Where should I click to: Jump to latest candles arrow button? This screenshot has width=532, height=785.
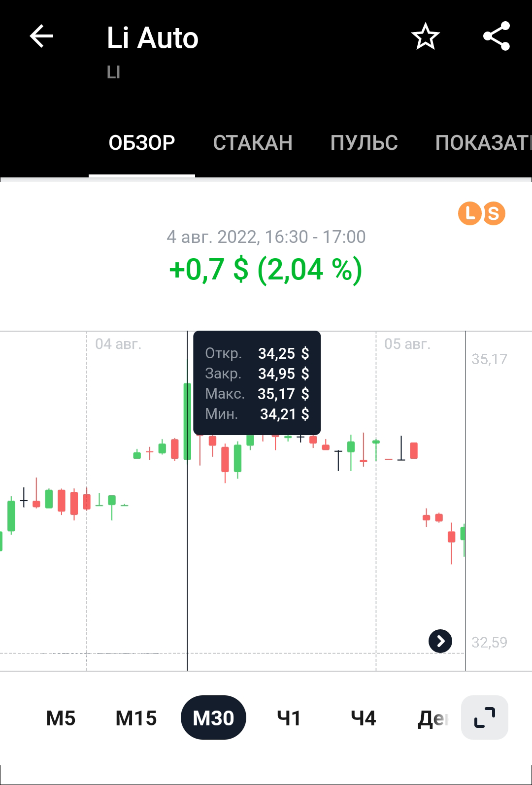click(440, 641)
